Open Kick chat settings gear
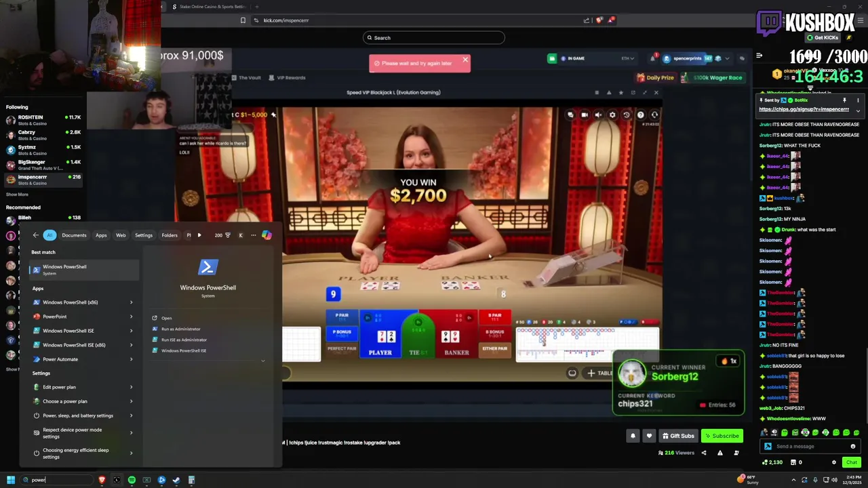Viewport: 868px width, 488px height. click(834, 462)
